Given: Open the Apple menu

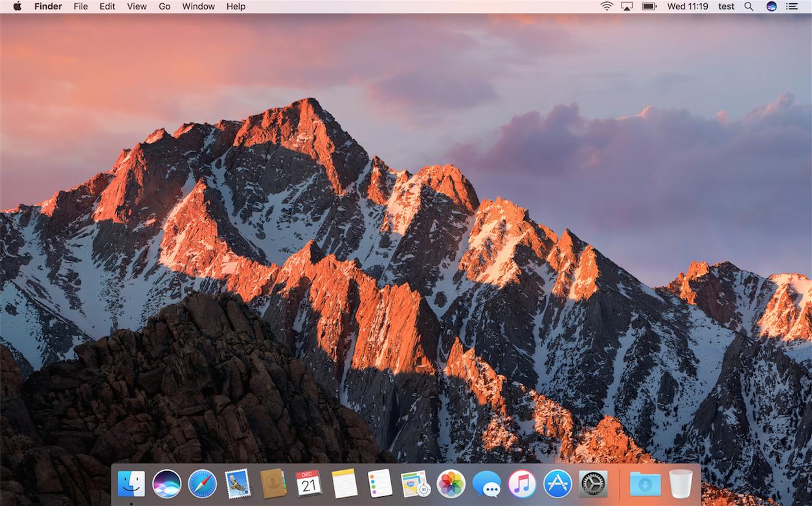Looking at the screenshot, I should click(x=17, y=6).
